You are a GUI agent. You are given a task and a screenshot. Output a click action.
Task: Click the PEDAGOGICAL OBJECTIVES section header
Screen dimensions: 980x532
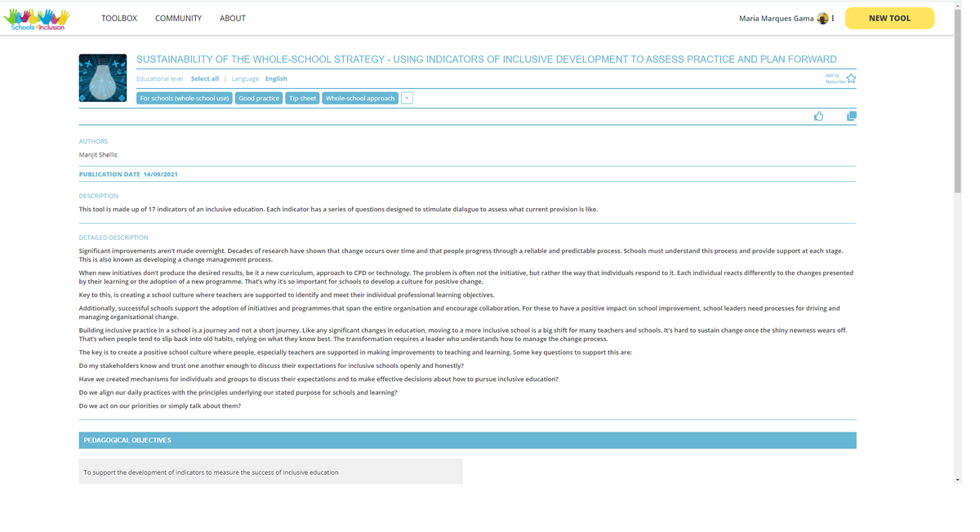467,440
